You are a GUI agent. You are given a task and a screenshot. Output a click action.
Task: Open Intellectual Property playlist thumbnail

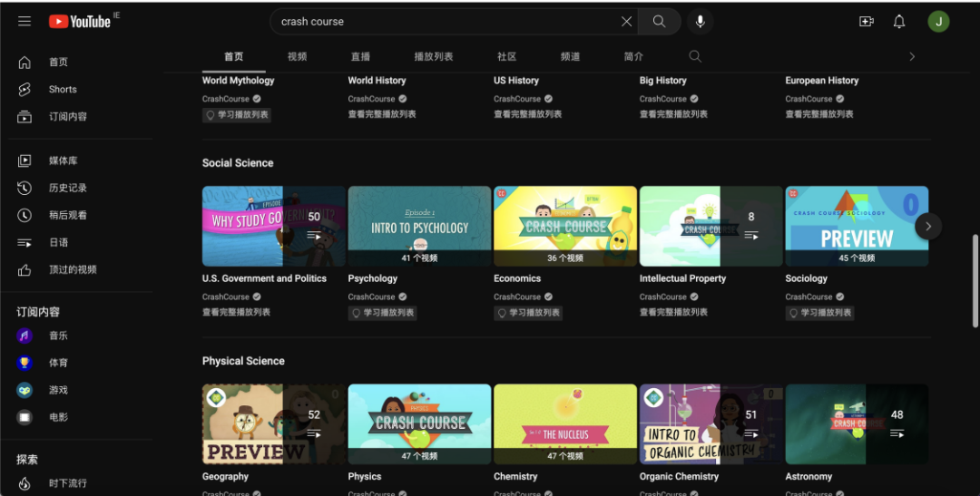click(x=710, y=226)
